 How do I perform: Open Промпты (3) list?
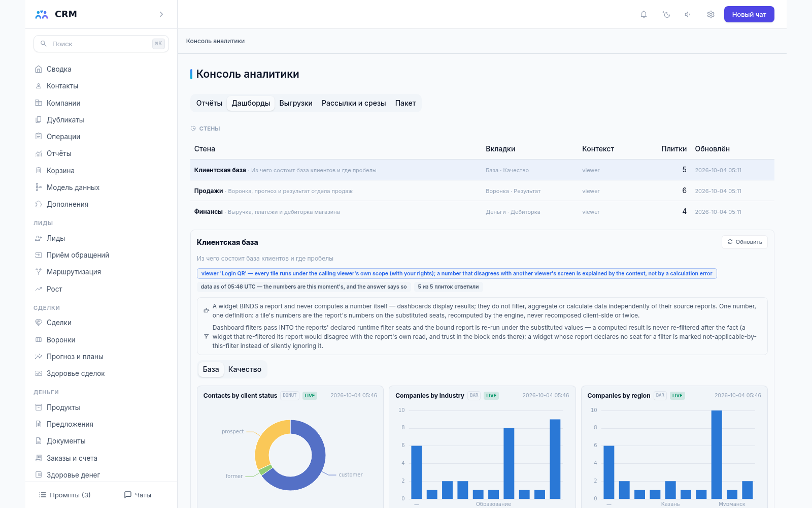(65, 495)
